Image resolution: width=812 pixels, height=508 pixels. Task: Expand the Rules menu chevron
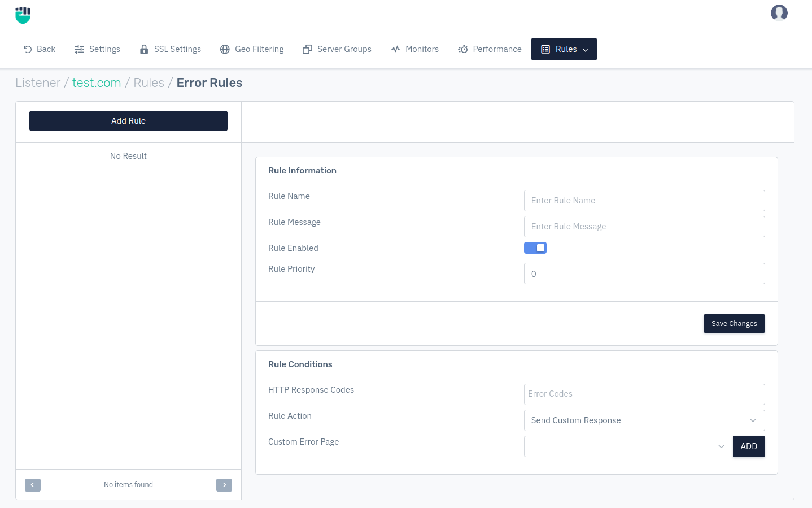tap(586, 50)
